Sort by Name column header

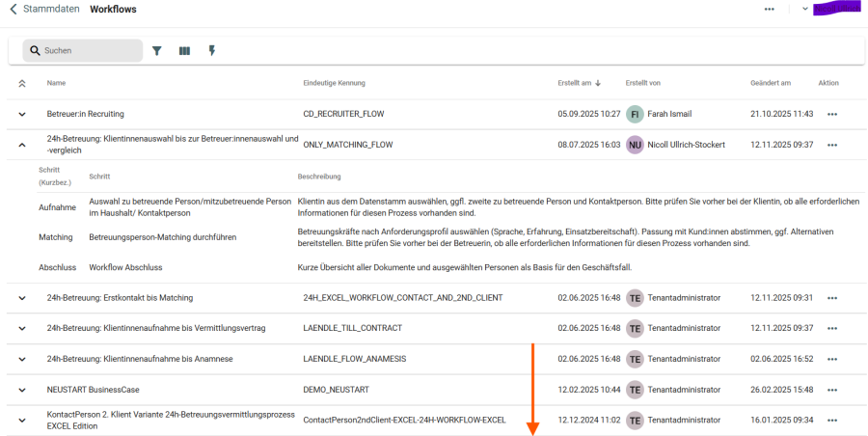pos(56,83)
